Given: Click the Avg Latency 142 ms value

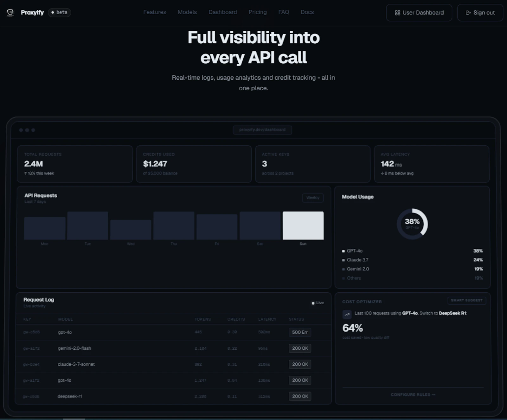Looking at the screenshot, I should 391,164.
